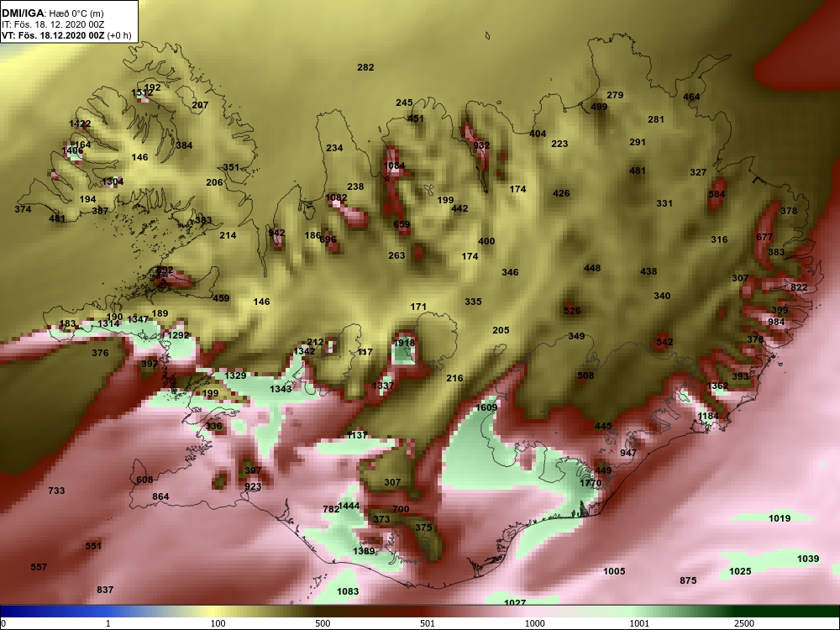The height and width of the screenshot is (630, 840).
Task: Click the map value 223
Action: [x=559, y=144]
